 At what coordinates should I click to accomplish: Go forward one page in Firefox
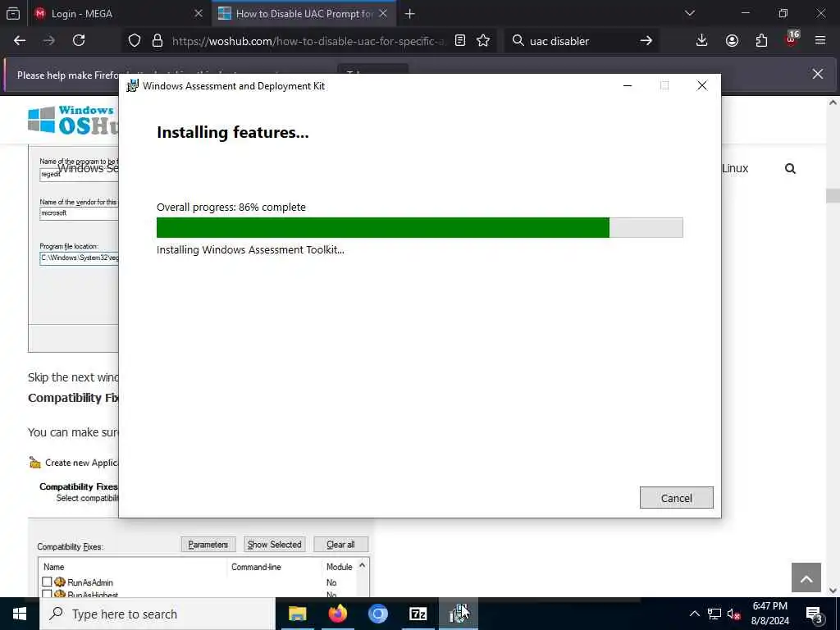pos(48,41)
